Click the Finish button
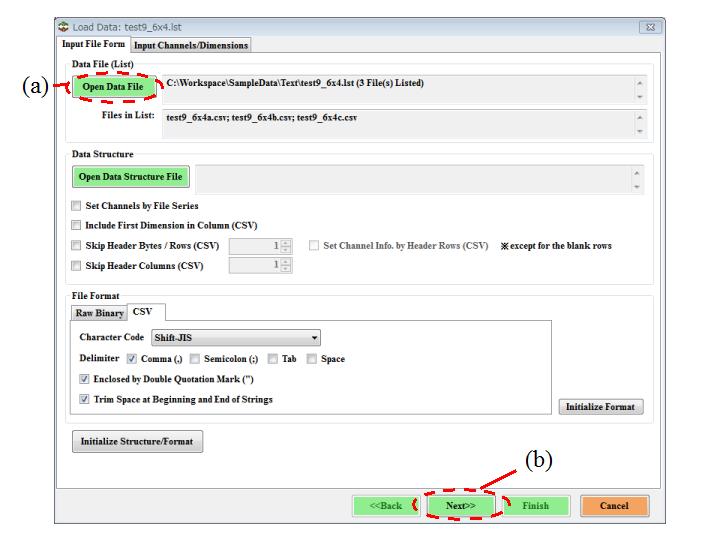The width and height of the screenshot is (720, 540). (536, 506)
